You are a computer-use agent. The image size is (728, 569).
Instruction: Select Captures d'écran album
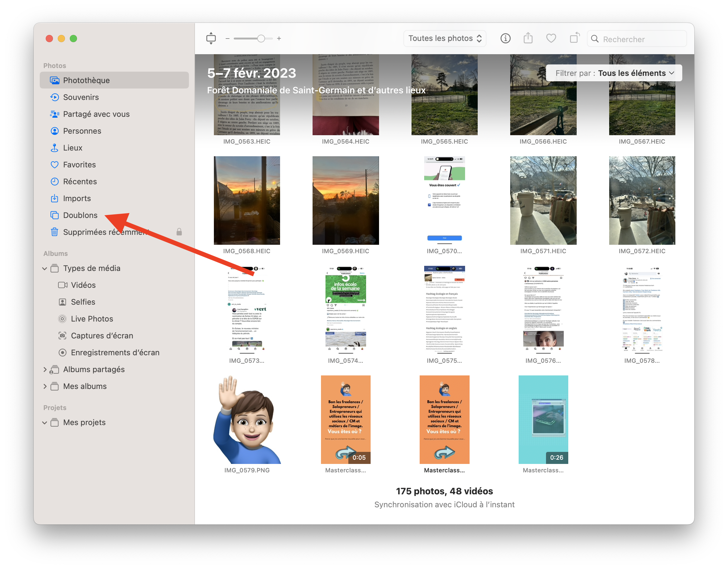coord(102,336)
